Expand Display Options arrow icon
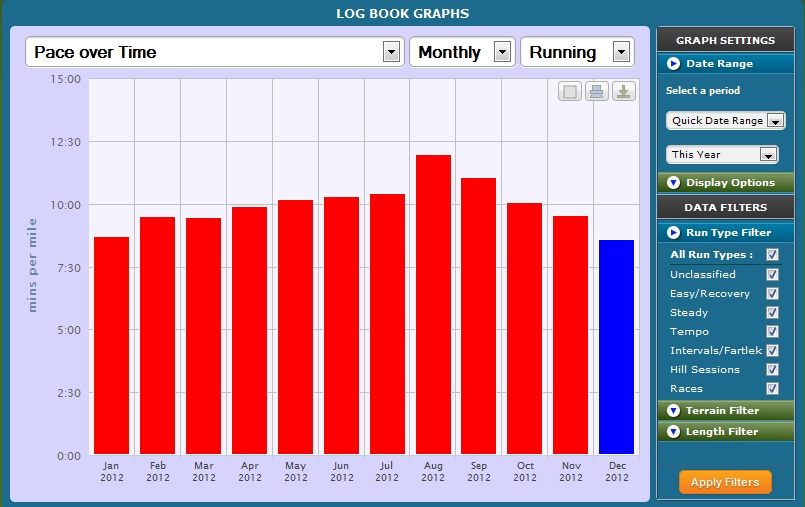805x507 pixels. pyautogui.click(x=673, y=183)
